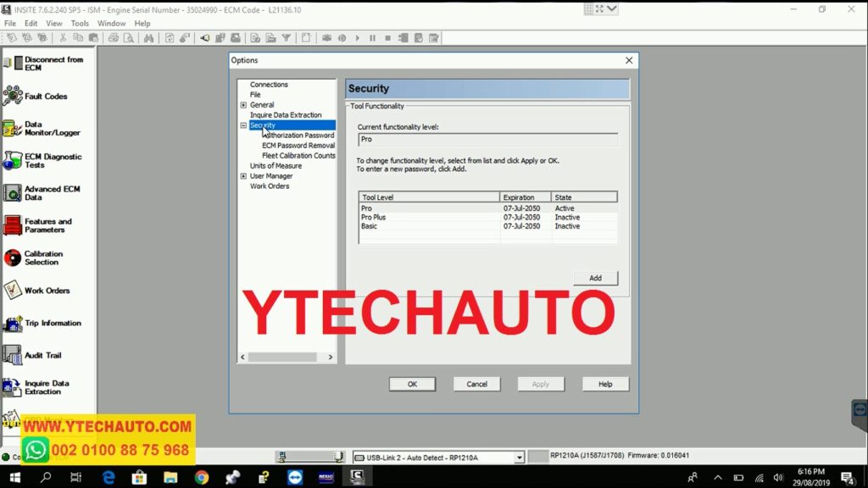Expand the General tree node
868x488 pixels.
[243, 105]
